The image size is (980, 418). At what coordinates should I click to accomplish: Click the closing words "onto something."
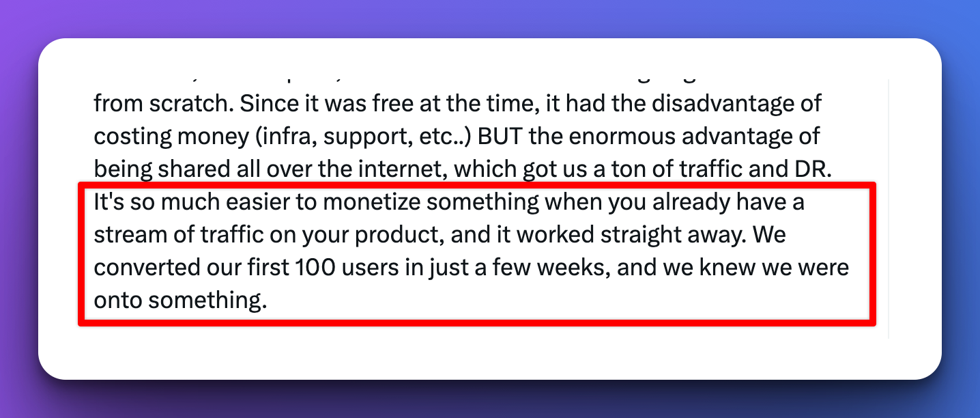tap(180, 301)
